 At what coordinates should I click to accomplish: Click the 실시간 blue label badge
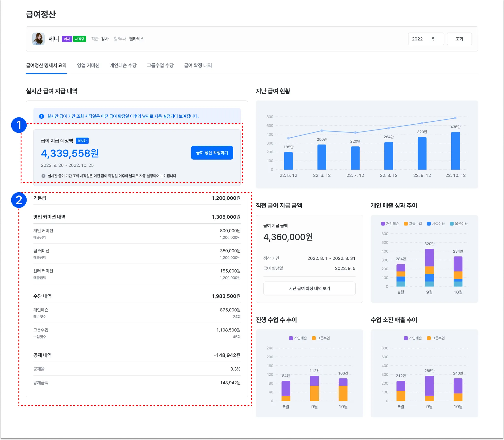pyautogui.click(x=82, y=141)
